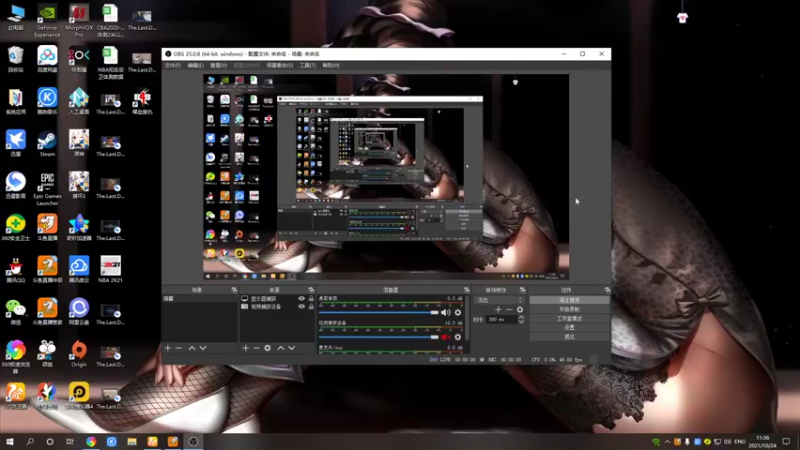This screenshot has height=450, width=800.
Task: Open Scene Collection menu in OBS
Action: [x=280, y=65]
